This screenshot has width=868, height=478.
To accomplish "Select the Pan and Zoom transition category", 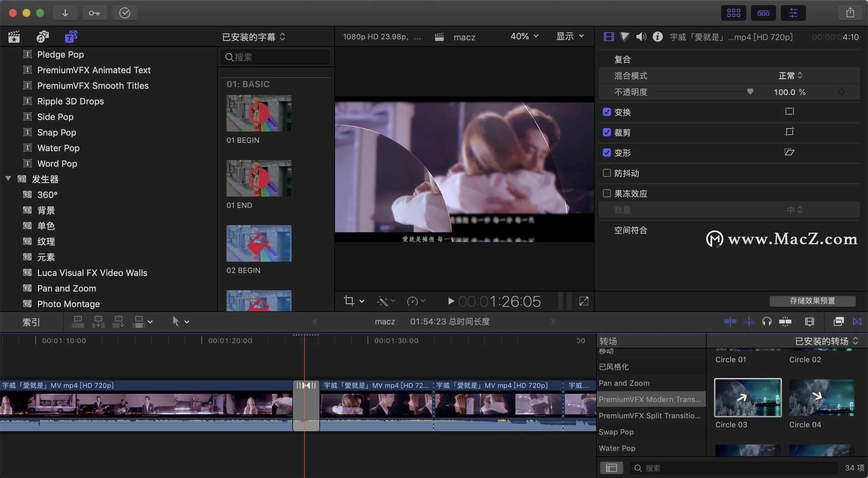I will coord(651,383).
